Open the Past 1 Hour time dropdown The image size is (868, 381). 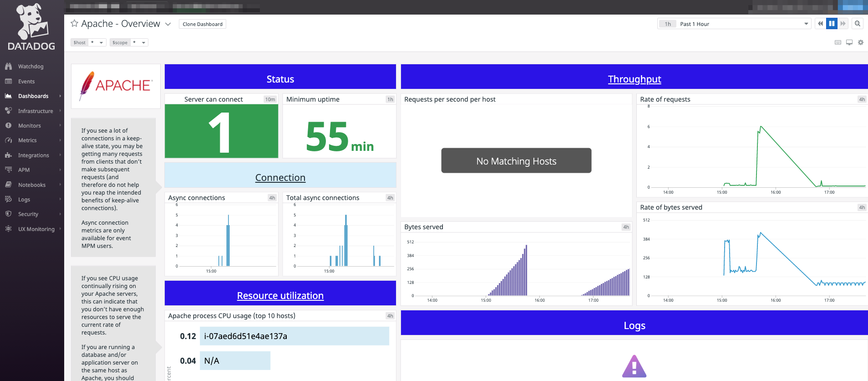742,24
